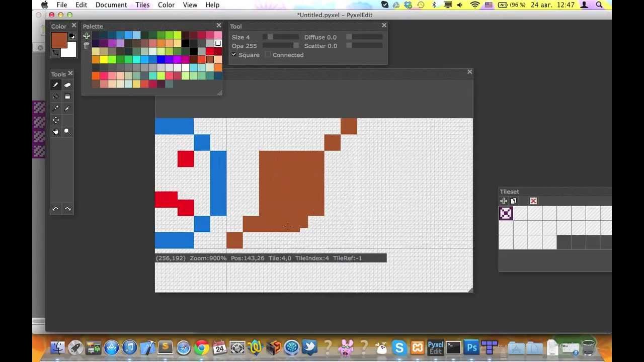Toggle the Square brush checkbox
The width and height of the screenshot is (644, 362).
(x=234, y=54)
